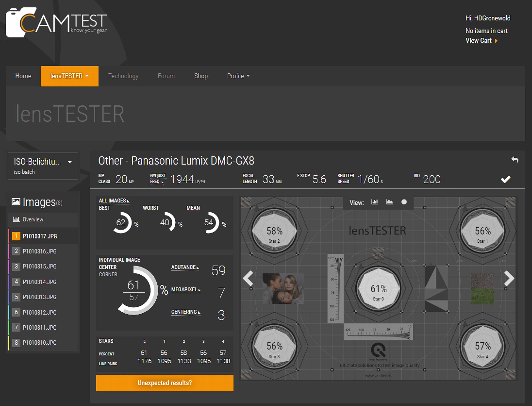Click the horizontal resolution wedge scale
The width and height of the screenshot is (532, 406).
coord(378,332)
